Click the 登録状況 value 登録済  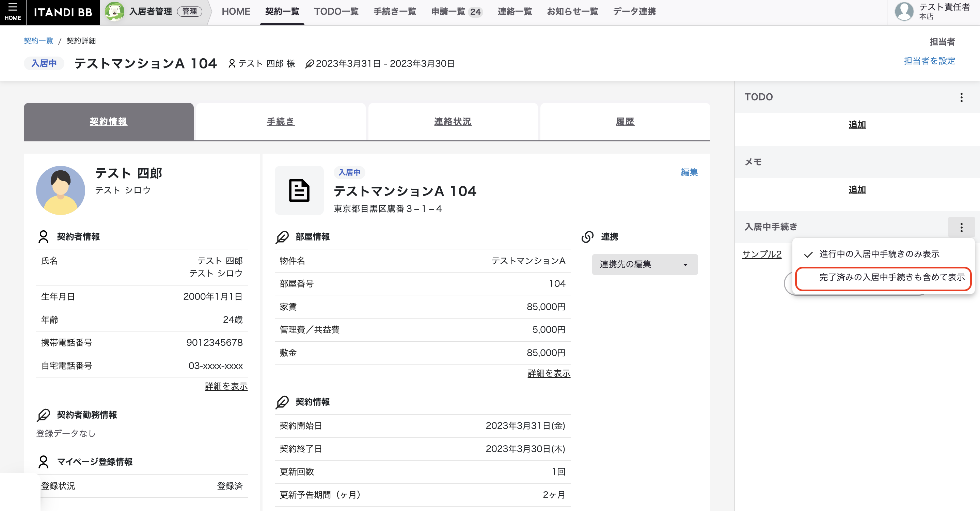pyautogui.click(x=230, y=486)
